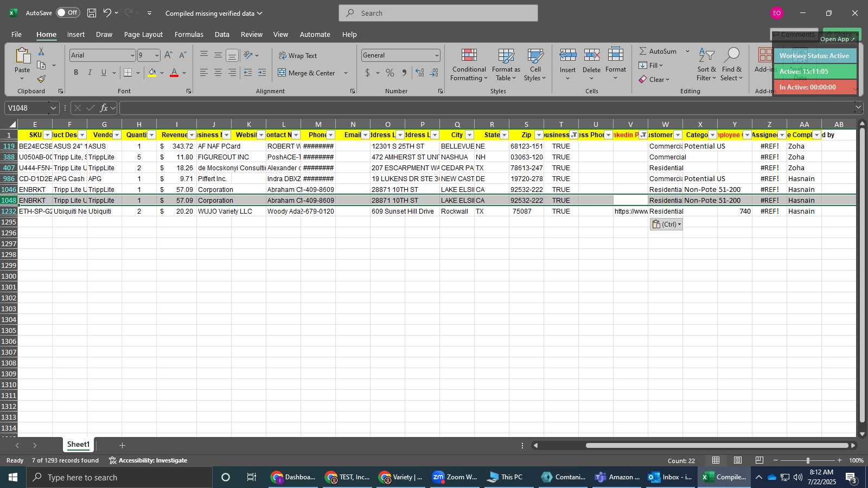This screenshot has width=868, height=488.
Task: Click the Delete cells icon
Action: click(591, 55)
